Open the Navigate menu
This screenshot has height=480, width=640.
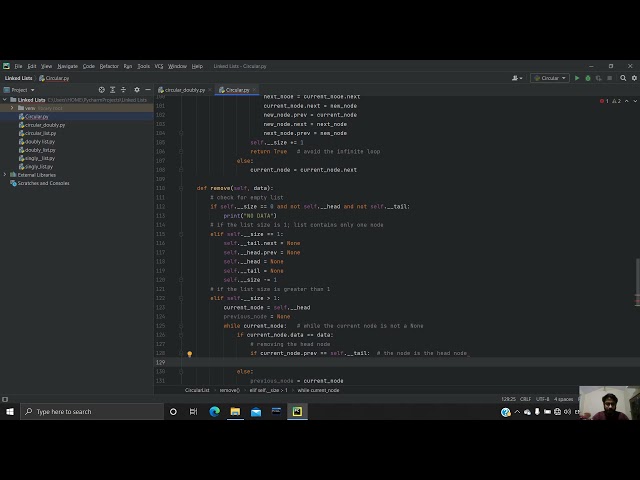tap(67, 66)
